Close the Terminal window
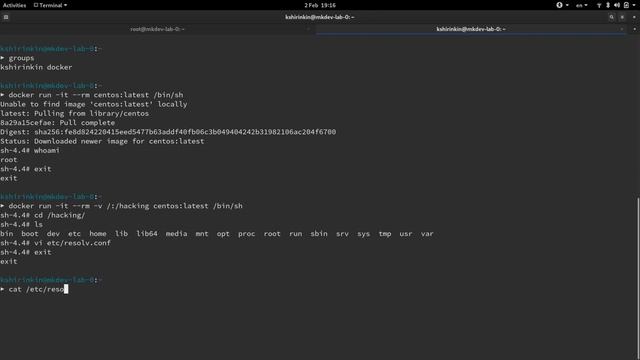Viewport: 640px width, 360px height. 634,17
